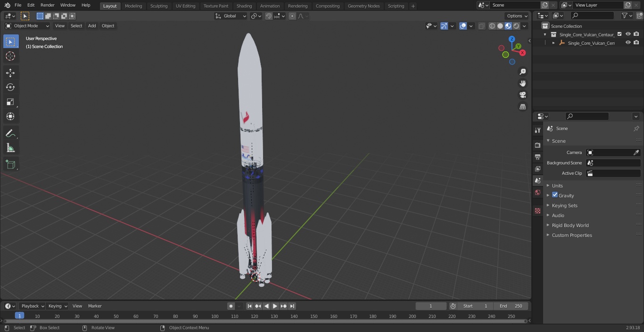Click the zoom view magnifier icon
This screenshot has width=644, height=332.
tap(522, 72)
